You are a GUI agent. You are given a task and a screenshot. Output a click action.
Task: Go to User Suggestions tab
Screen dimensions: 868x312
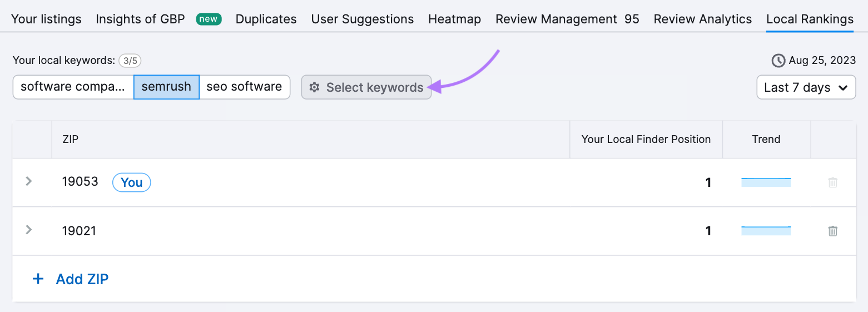pos(363,19)
